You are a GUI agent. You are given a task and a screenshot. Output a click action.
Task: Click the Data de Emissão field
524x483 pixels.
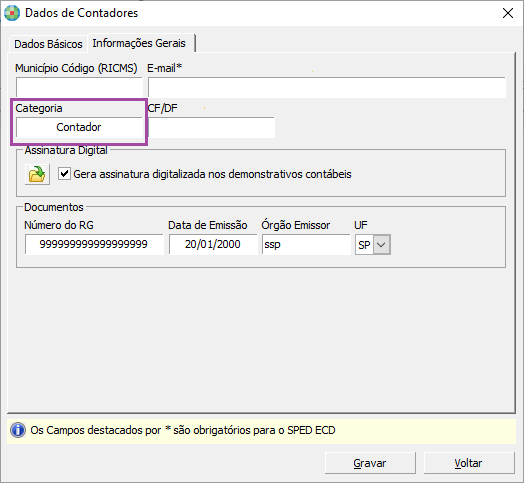click(213, 244)
